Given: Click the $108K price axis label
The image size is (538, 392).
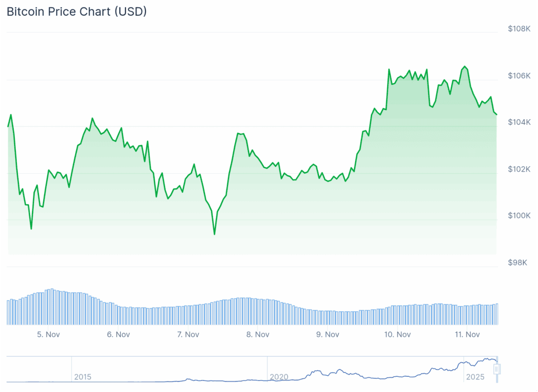Looking at the screenshot, I should (x=519, y=29).
